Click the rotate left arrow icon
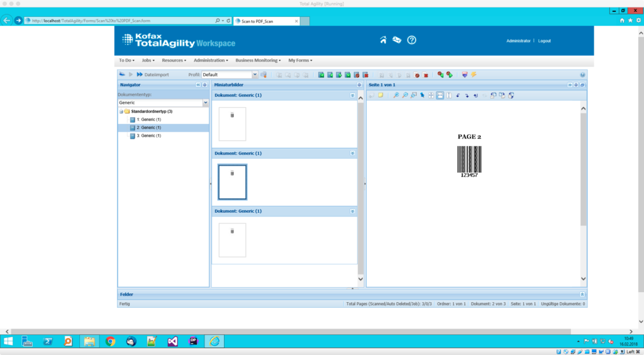The width and height of the screenshot is (644, 355). point(458,95)
